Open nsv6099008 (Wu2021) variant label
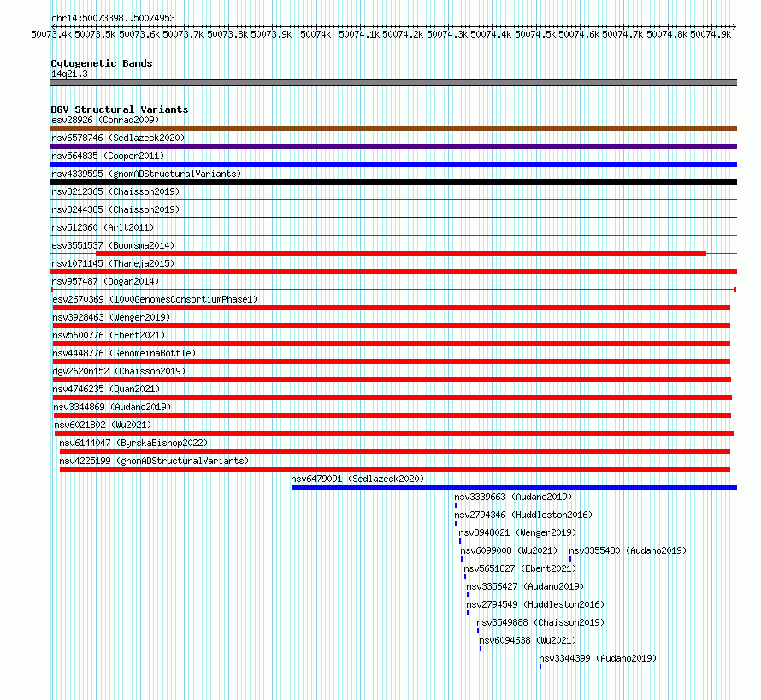The height and width of the screenshot is (700, 761). click(x=509, y=550)
